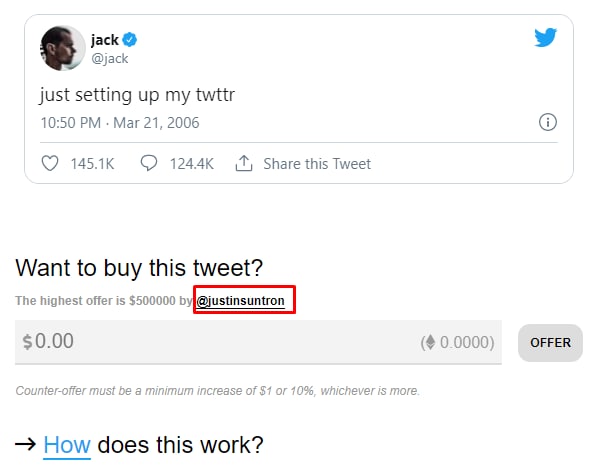Click the ETH 0.0000 conversion value
This screenshot has height=473, width=613.
[466, 342]
